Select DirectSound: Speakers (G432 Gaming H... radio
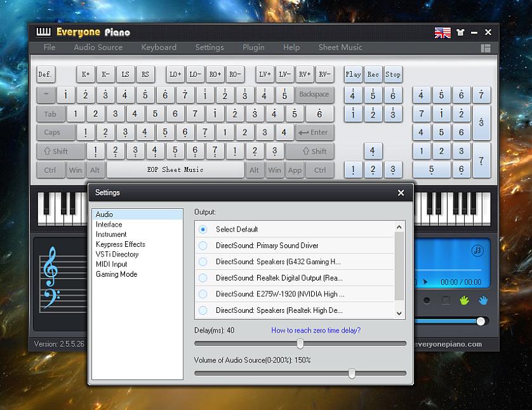Screen dimensions: 532x410 click(x=203, y=261)
